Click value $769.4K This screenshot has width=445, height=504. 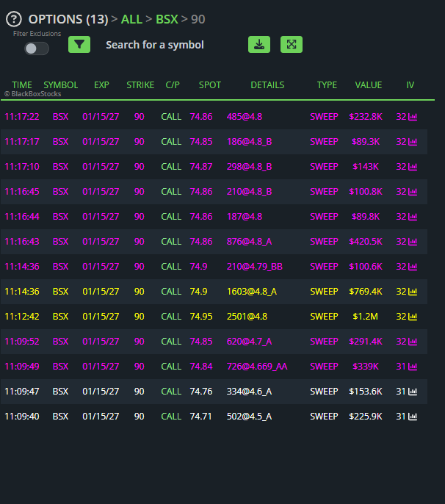coord(366,292)
